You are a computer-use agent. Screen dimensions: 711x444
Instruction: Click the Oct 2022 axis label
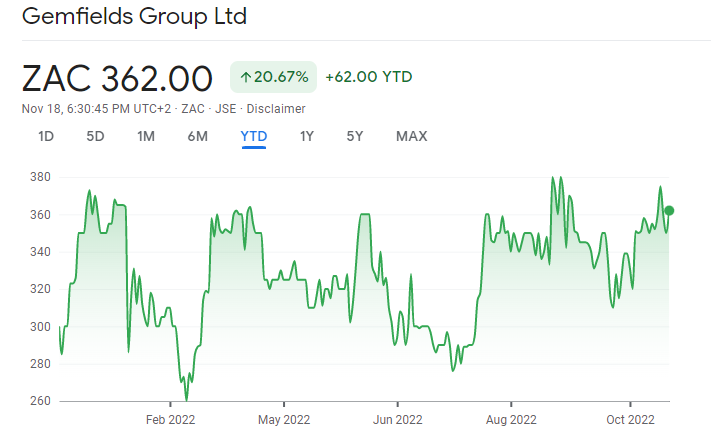(x=630, y=420)
